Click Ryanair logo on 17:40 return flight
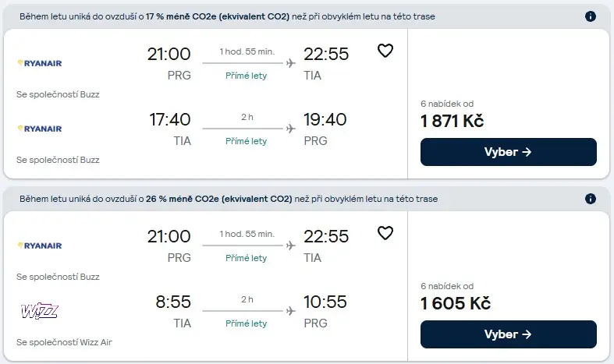Image resolution: width=614 pixels, height=364 pixels. tap(40, 129)
